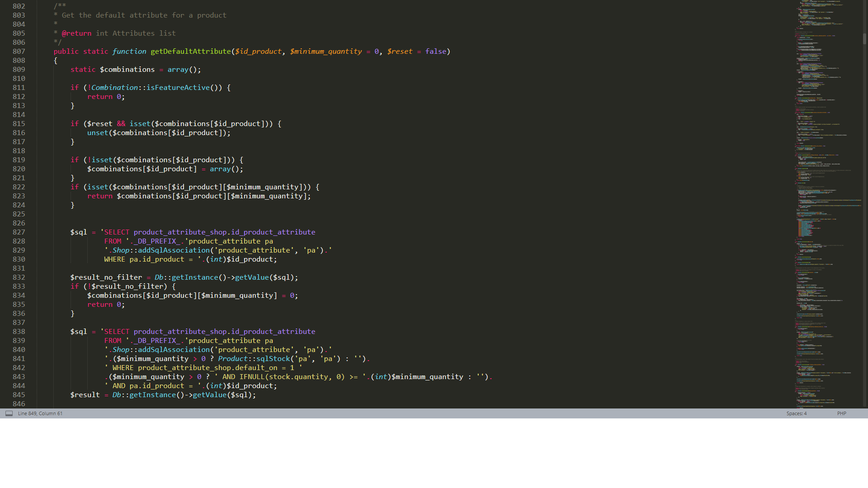The width and height of the screenshot is (868, 488).
Task: Click the @return docblock tag
Action: [76, 33]
